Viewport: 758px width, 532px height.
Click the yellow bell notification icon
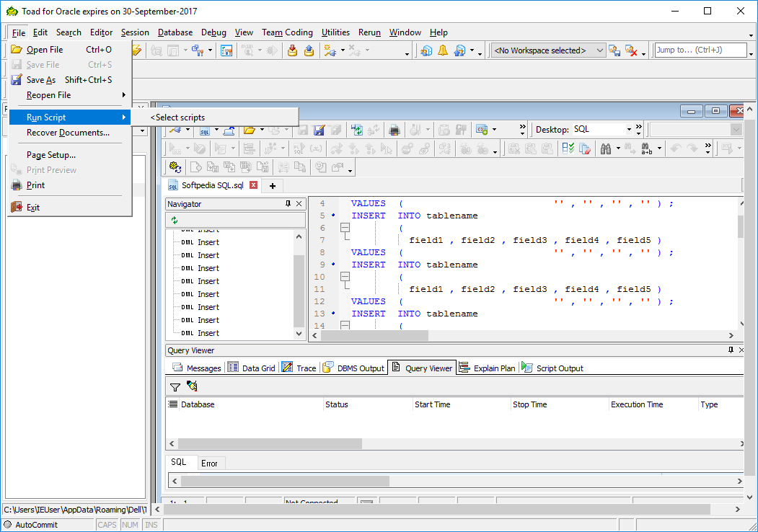(x=443, y=50)
